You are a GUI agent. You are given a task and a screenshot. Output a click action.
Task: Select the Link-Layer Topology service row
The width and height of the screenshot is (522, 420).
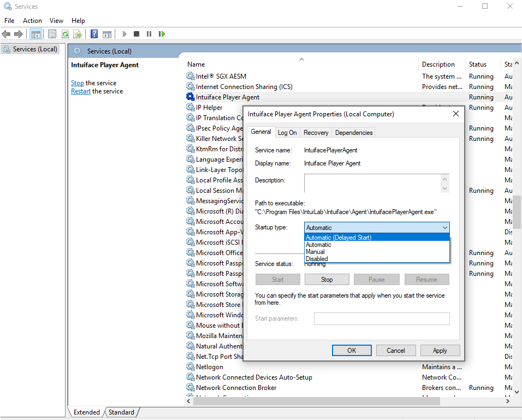215,169
